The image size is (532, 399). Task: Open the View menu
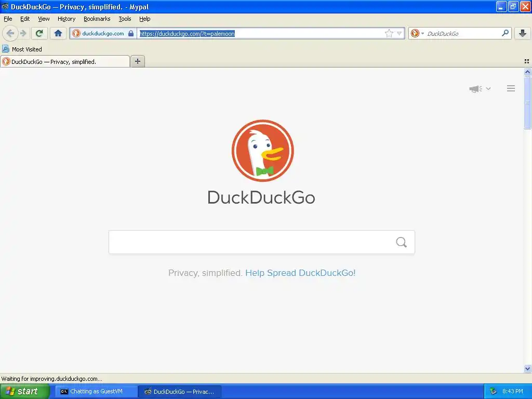click(44, 19)
